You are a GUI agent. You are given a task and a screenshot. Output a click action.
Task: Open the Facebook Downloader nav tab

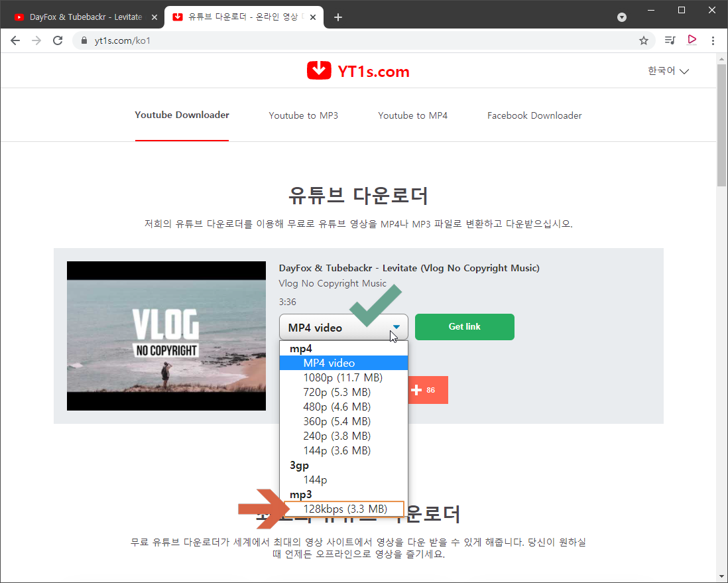[534, 115]
